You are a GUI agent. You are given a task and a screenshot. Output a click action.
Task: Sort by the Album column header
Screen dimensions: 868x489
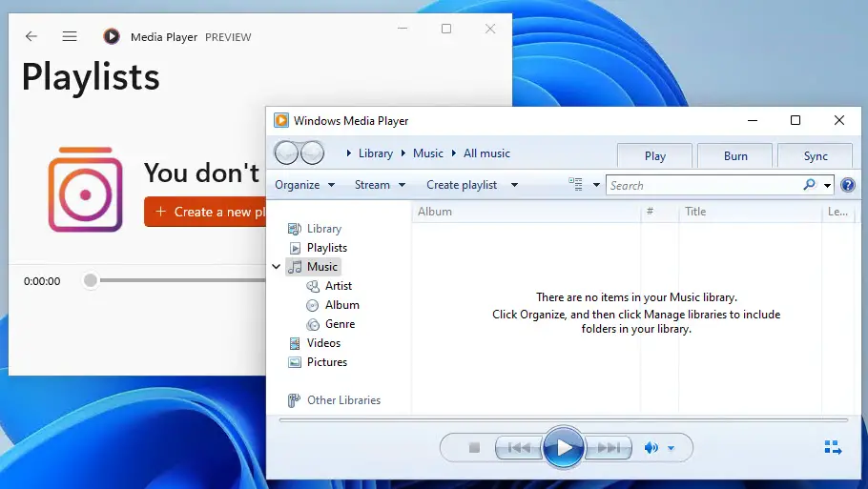click(x=526, y=212)
